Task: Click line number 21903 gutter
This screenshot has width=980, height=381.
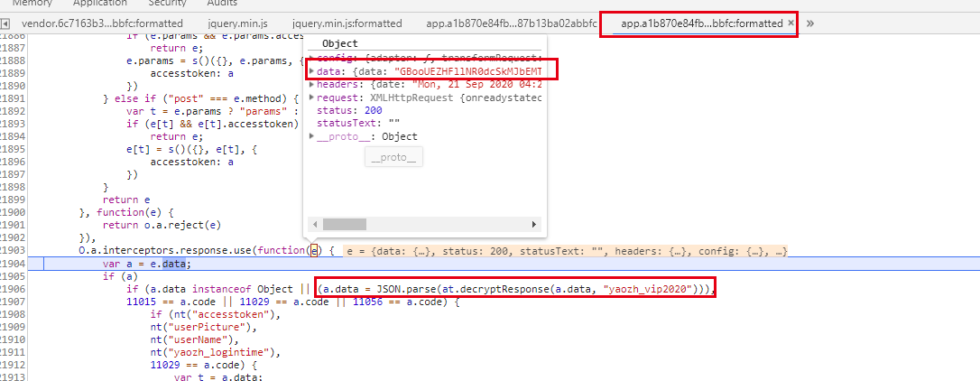Action: click(x=13, y=251)
